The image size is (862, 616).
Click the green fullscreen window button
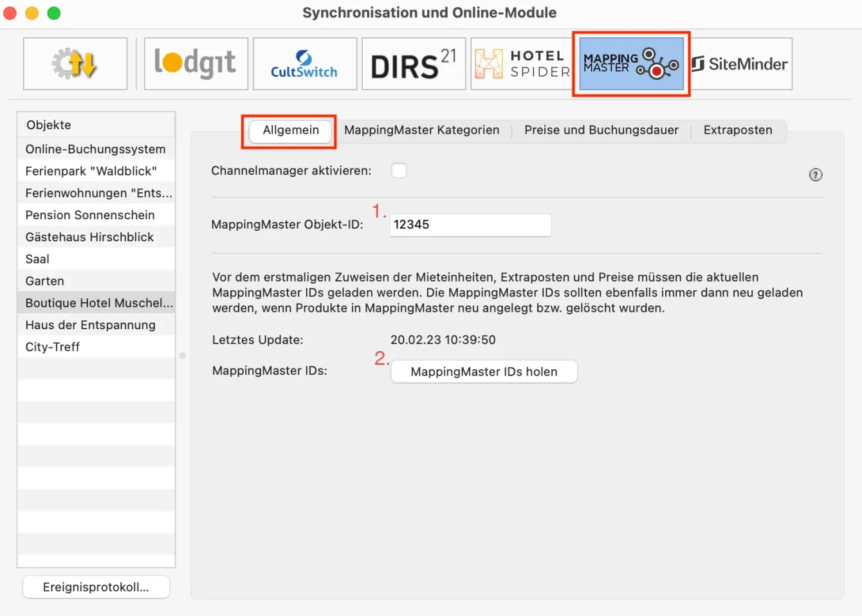click(54, 13)
